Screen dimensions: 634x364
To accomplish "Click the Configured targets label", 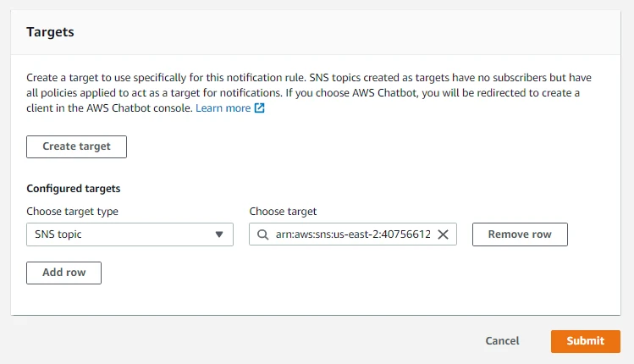I will tap(73, 189).
